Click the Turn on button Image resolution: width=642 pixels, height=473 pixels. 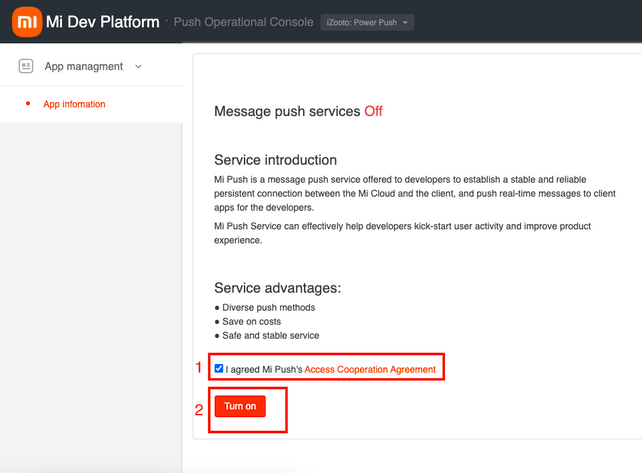point(240,406)
